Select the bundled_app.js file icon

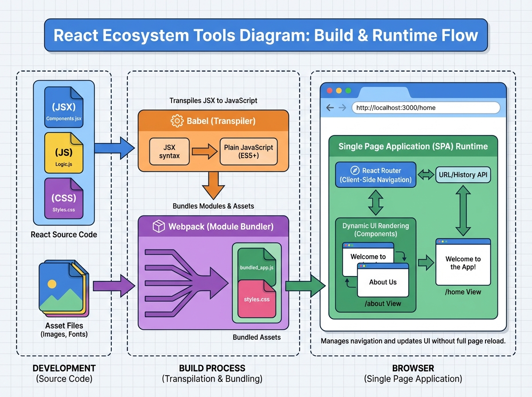click(257, 267)
